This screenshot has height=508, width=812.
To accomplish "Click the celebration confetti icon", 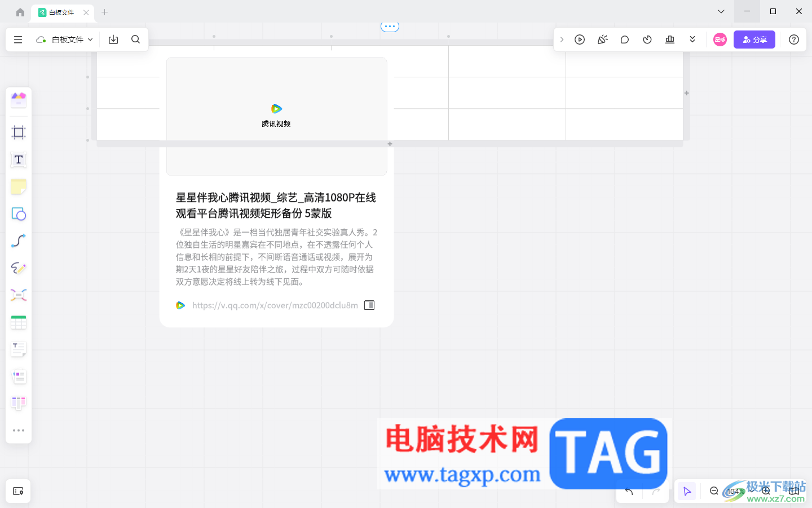I will (602, 40).
